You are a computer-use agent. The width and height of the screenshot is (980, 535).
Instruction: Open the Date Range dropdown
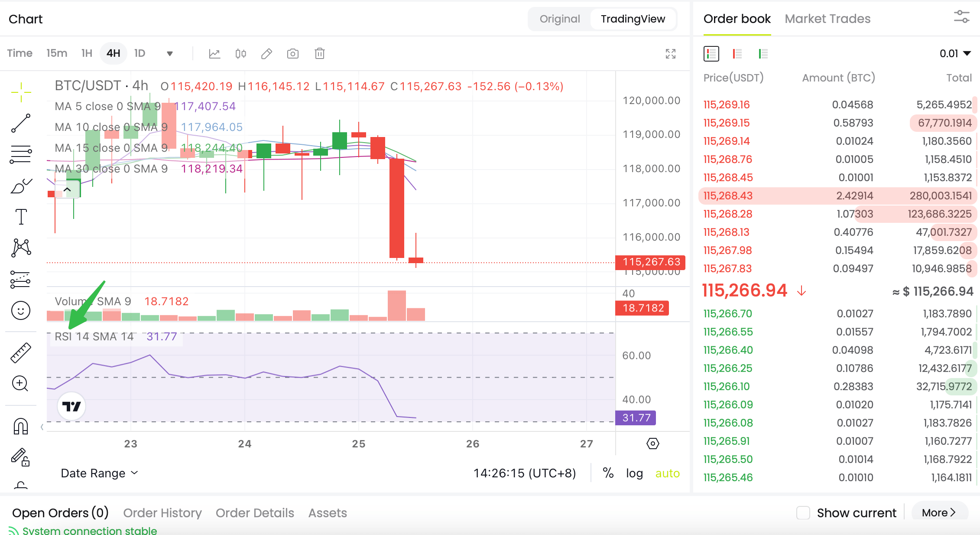[100, 473]
